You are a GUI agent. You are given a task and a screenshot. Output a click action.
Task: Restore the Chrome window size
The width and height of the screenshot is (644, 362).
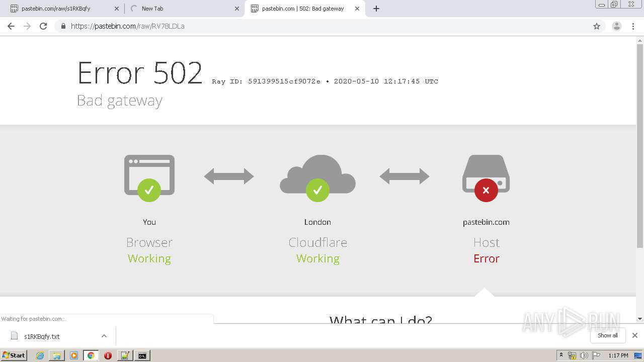click(x=614, y=4)
